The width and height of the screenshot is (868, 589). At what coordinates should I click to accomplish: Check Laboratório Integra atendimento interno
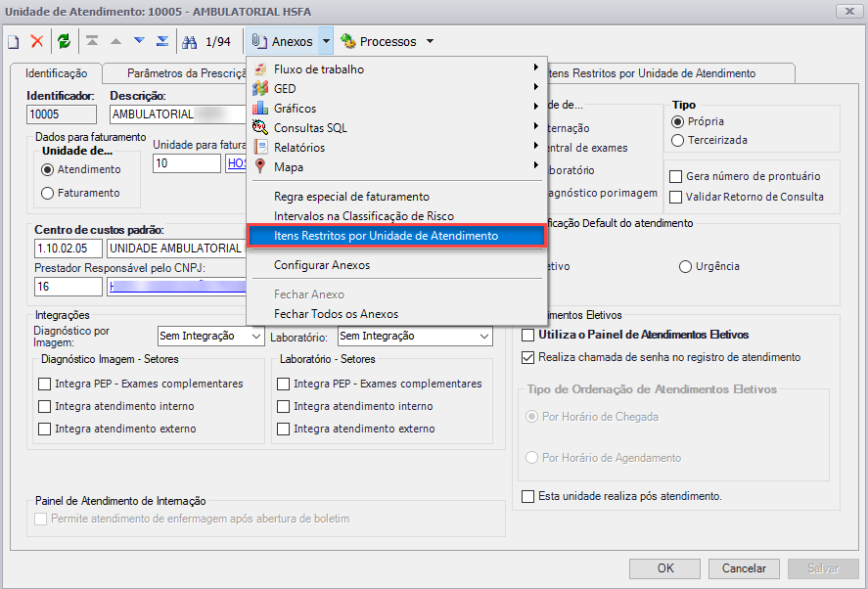point(284,406)
